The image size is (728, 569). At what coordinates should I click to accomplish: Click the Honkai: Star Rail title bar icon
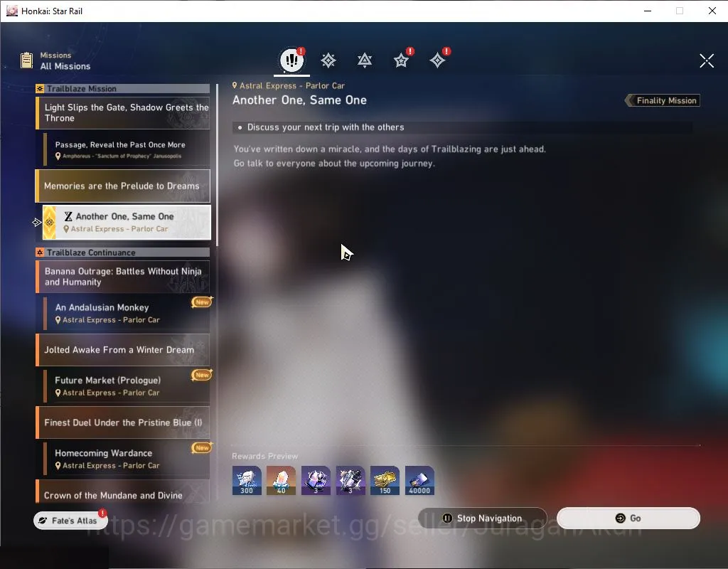[11, 11]
